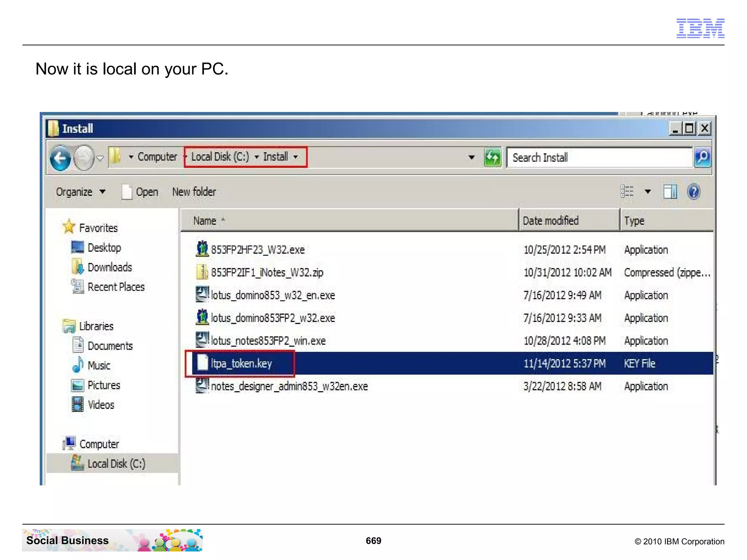The height and width of the screenshot is (560, 747).
Task: Sort by the Name column header
Action: click(349, 221)
